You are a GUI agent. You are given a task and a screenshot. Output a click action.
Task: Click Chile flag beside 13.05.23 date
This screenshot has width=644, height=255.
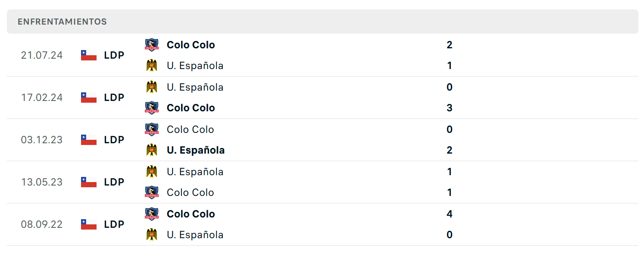pos(89,182)
